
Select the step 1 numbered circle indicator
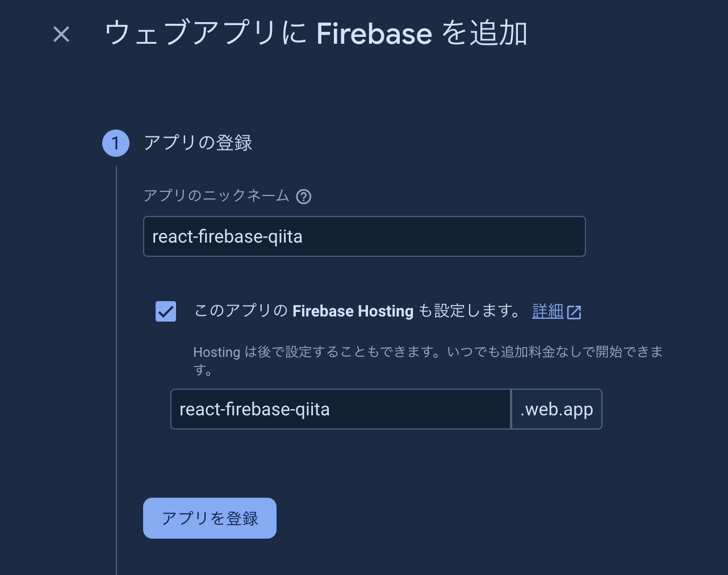(115, 143)
